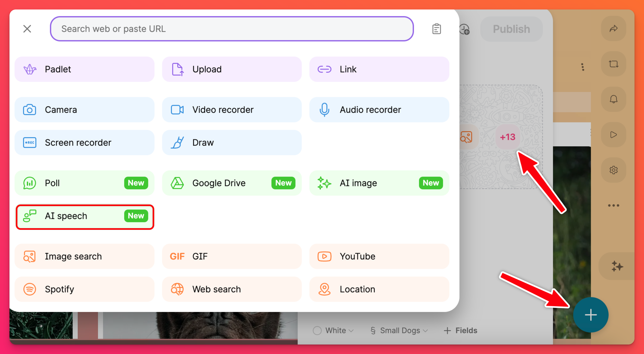This screenshot has height=354, width=644.
Task: Attach from Google Drive
Action: [x=232, y=183]
